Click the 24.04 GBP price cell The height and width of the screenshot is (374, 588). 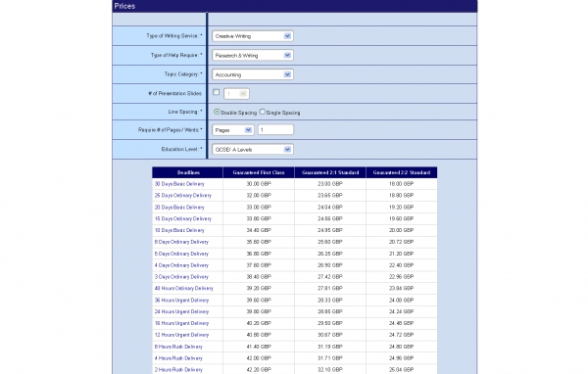click(x=330, y=208)
